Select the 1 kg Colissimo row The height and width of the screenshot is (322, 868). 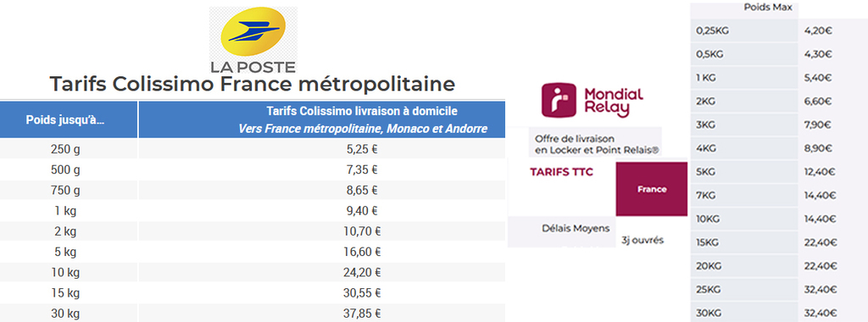(253, 210)
